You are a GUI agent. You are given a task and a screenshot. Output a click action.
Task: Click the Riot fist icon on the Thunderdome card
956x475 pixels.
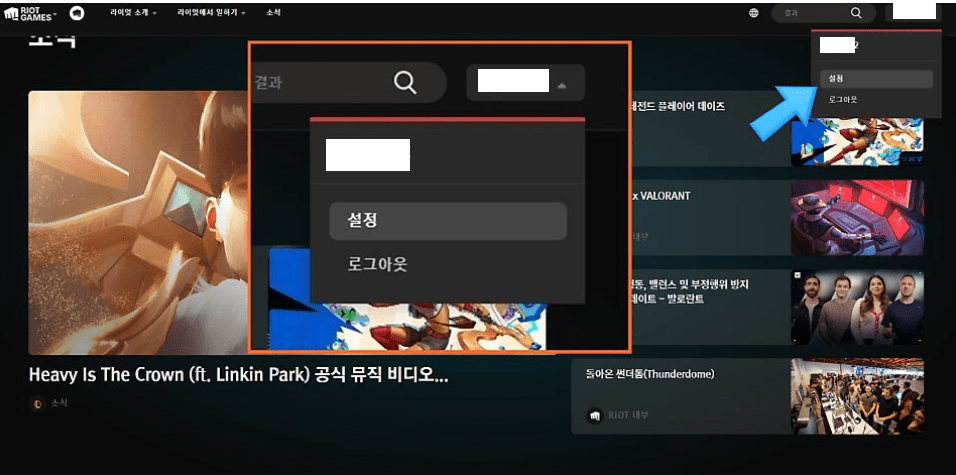[x=594, y=415]
